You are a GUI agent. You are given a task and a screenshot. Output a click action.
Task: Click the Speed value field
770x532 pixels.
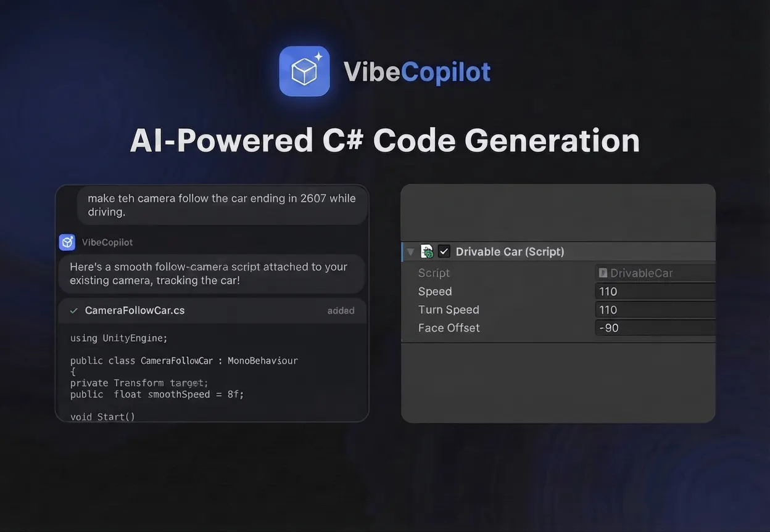[x=655, y=292]
